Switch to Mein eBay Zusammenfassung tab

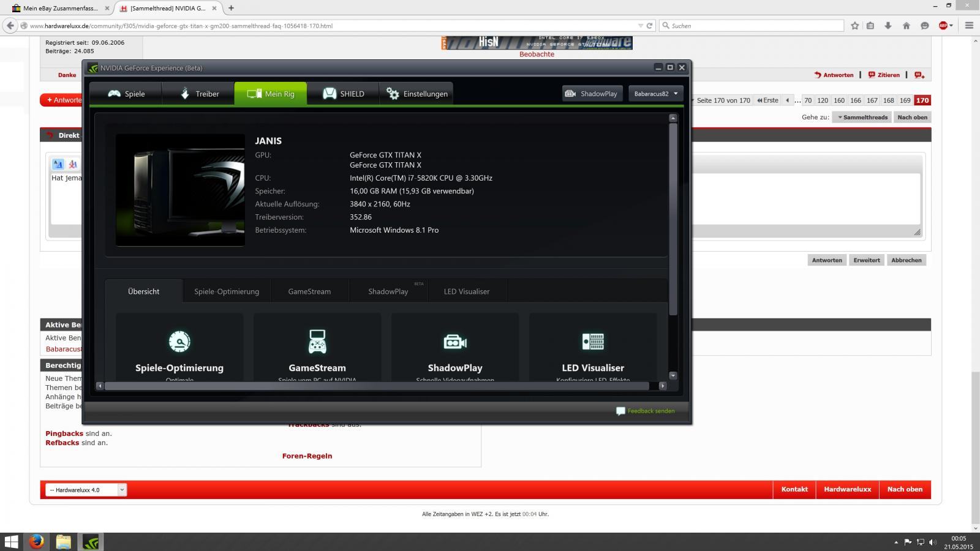61,8
